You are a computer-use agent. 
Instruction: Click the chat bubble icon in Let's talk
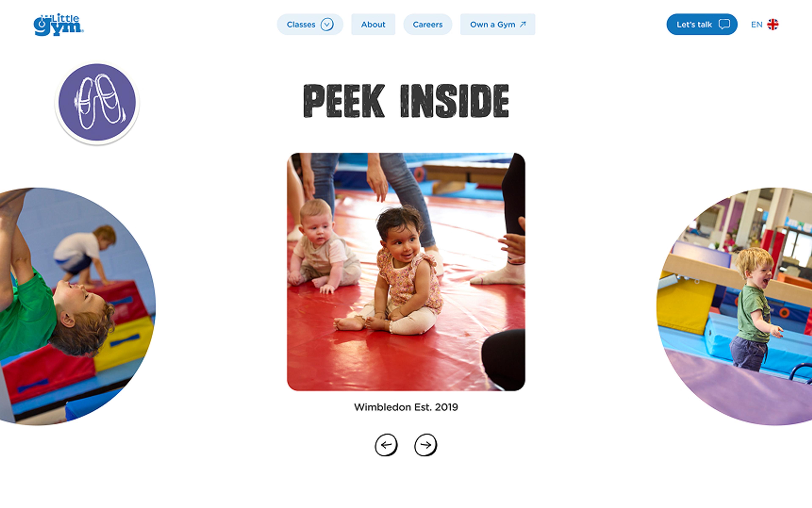[x=724, y=24]
